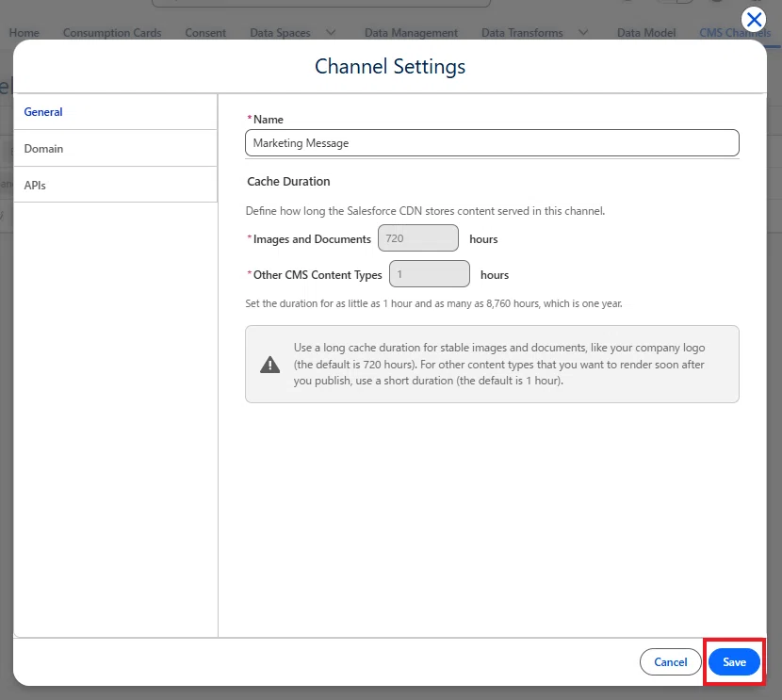The image size is (782, 700).
Task: Go to the Home tab in background navigation
Action: click(24, 33)
